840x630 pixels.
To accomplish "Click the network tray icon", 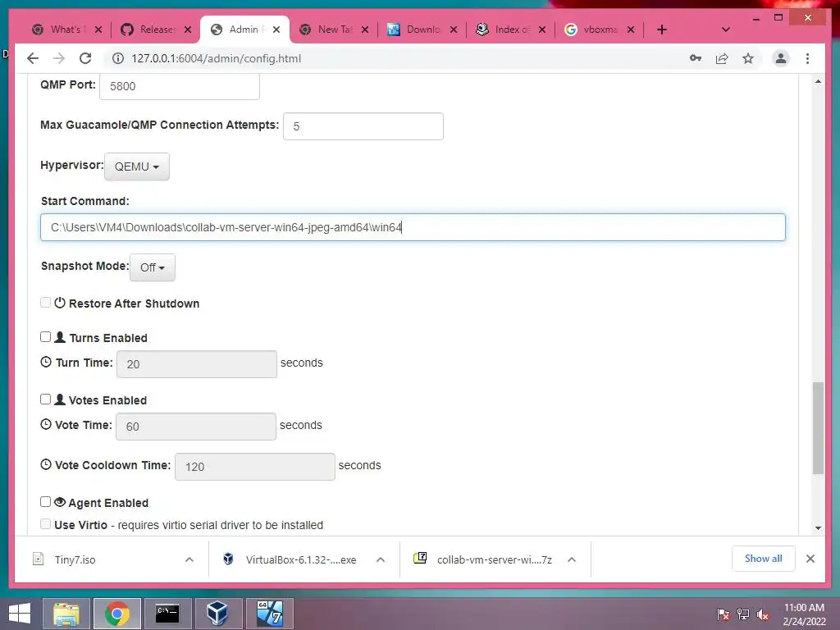I will pyautogui.click(x=743, y=614).
